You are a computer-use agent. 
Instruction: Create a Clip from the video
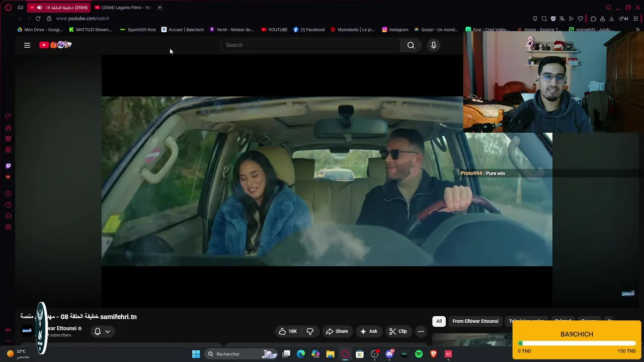coord(398,331)
